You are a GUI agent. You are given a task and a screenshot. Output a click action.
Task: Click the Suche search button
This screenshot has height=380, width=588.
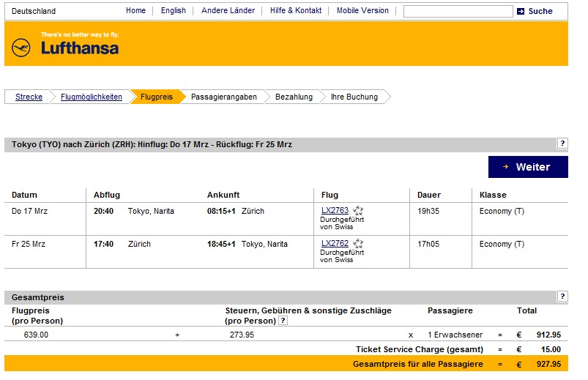pyautogui.click(x=540, y=11)
